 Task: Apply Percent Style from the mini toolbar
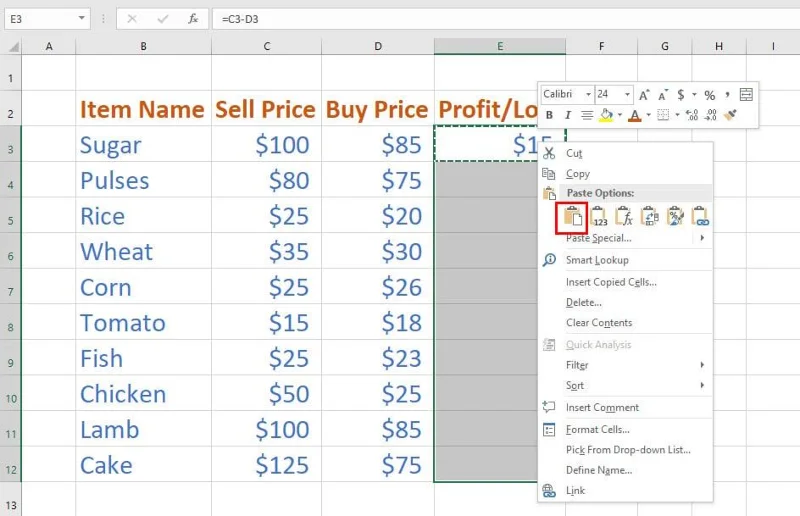pos(709,95)
